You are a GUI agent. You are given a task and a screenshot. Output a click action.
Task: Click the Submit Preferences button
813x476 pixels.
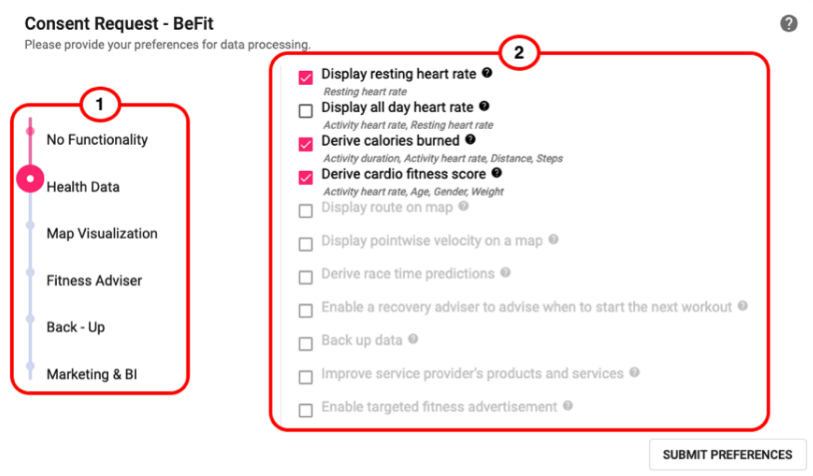[x=727, y=455]
